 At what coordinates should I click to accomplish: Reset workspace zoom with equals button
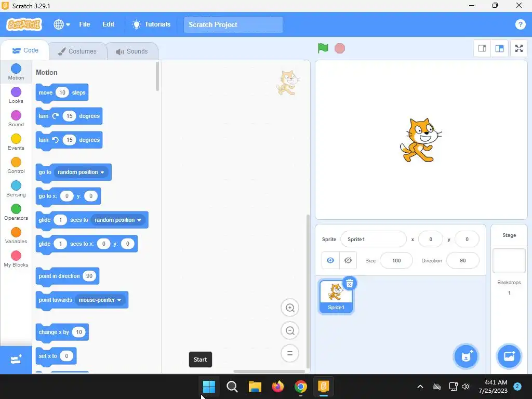pos(290,353)
